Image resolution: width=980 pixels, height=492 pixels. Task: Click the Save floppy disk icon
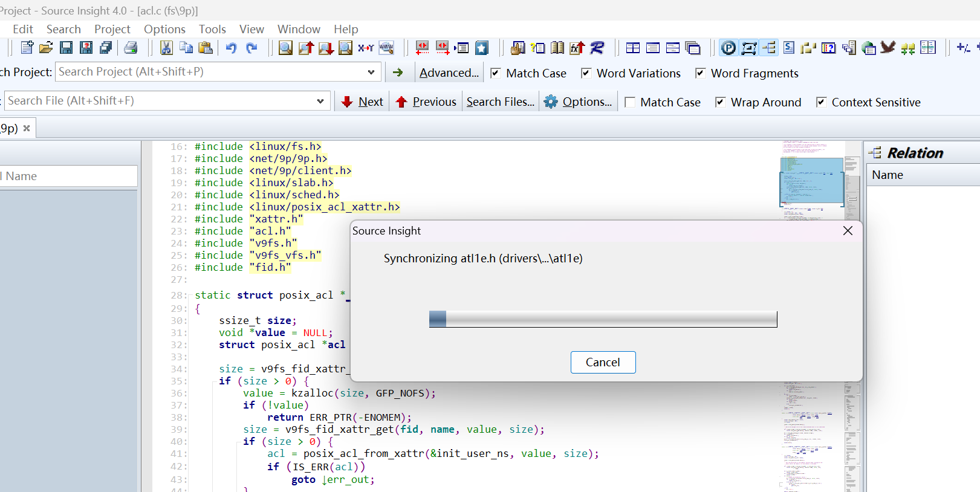click(66, 48)
